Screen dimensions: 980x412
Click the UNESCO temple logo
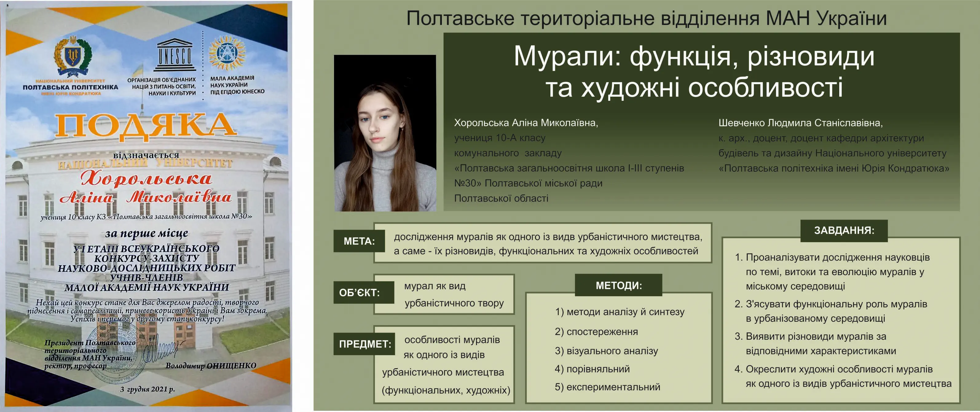tap(175, 56)
